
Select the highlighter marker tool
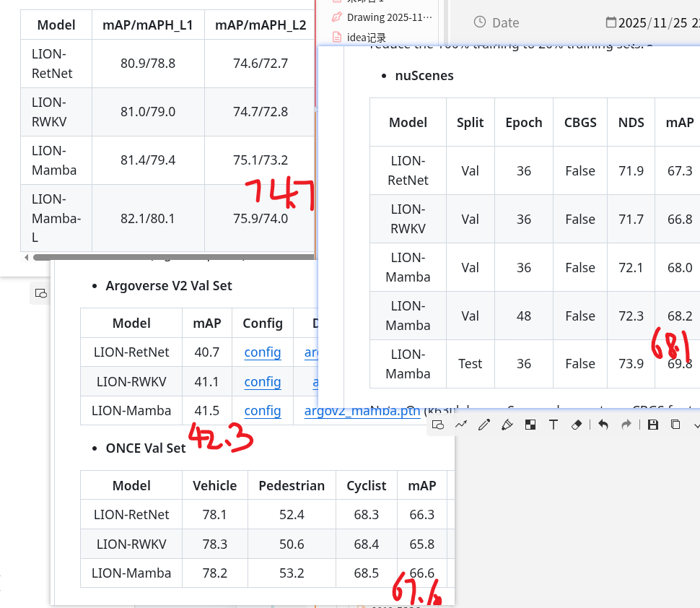pos(507,425)
